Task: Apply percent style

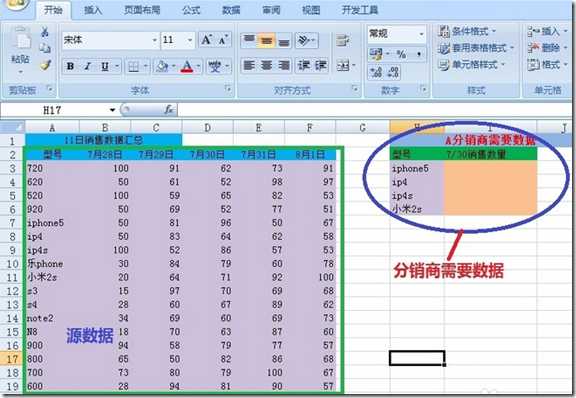Action: [x=401, y=55]
